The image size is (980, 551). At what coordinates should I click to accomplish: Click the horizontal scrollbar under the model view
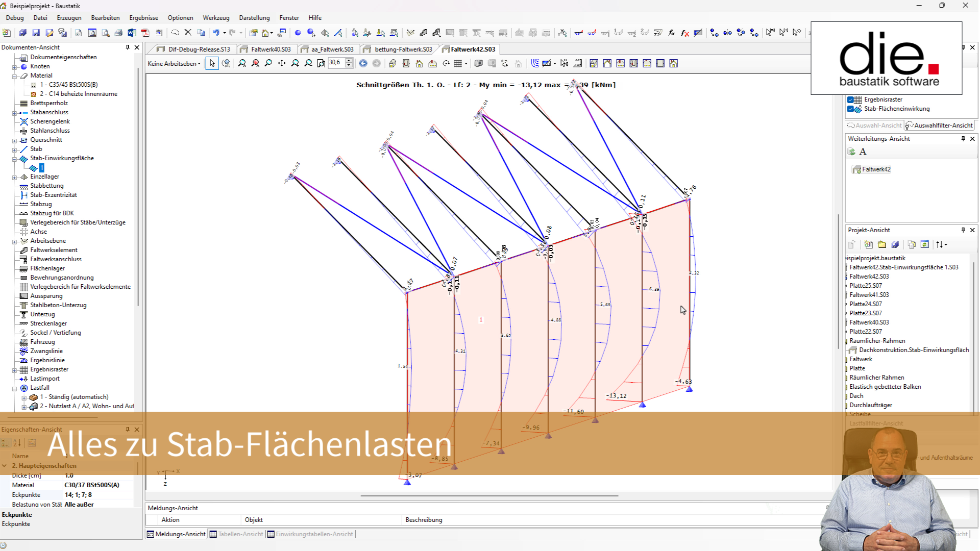[489, 495]
